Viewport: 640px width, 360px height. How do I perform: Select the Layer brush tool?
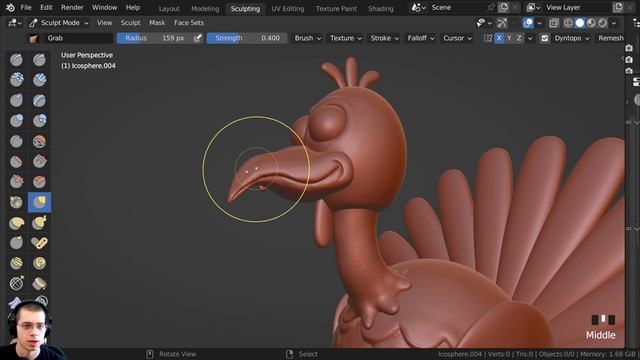39,100
